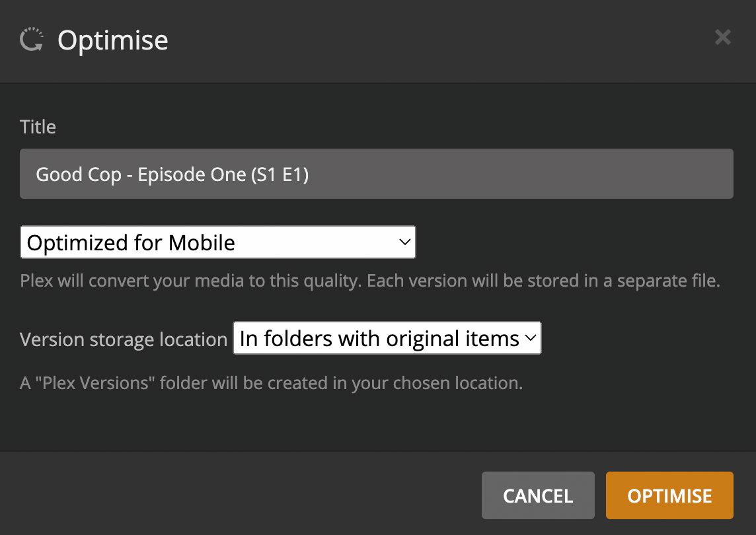The width and height of the screenshot is (756, 535).
Task: Focus the Title input field
Action: click(377, 174)
